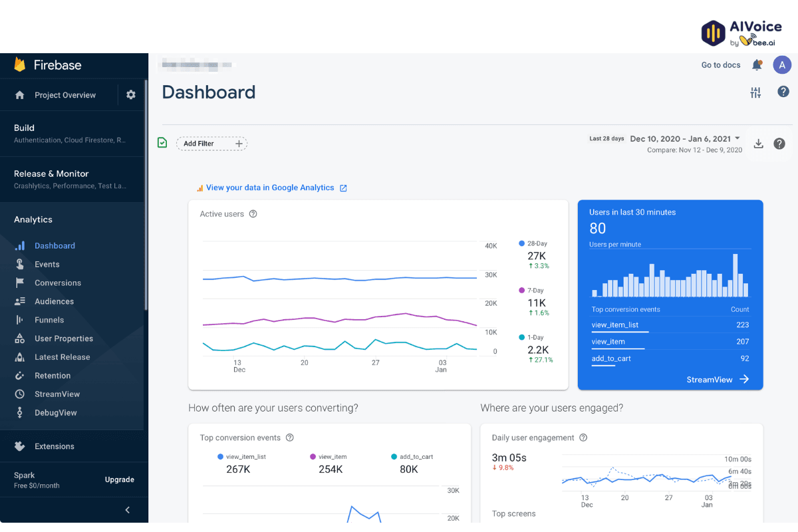Click the Spark Free $0/month plan text
This screenshot has width=798, height=532.
point(37,480)
